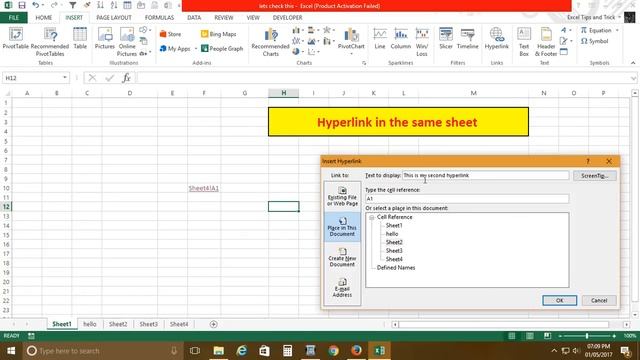Expand the My Apps dropdown arrow
The width and height of the screenshot is (640, 360).
pos(196,49)
